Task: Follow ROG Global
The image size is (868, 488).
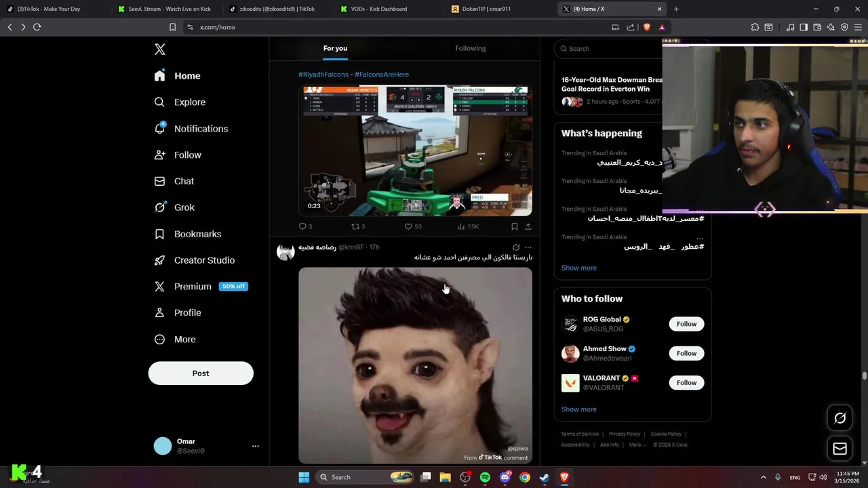Action: (686, 324)
